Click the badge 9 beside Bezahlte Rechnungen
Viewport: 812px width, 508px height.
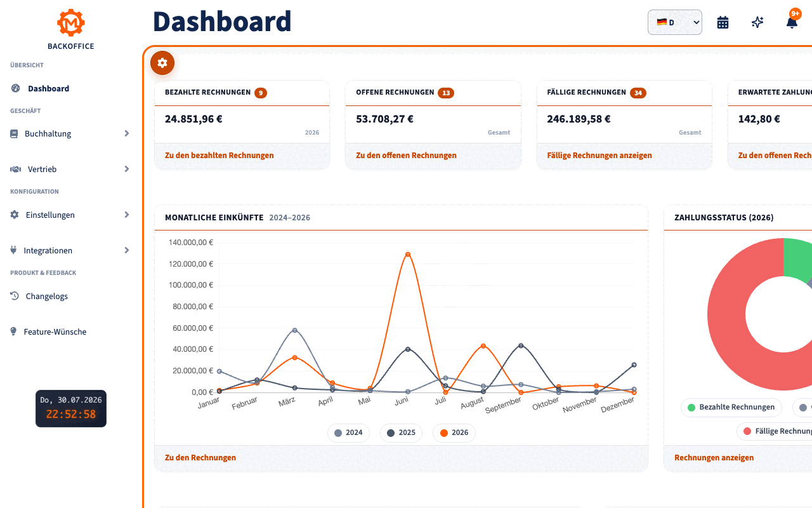point(261,93)
